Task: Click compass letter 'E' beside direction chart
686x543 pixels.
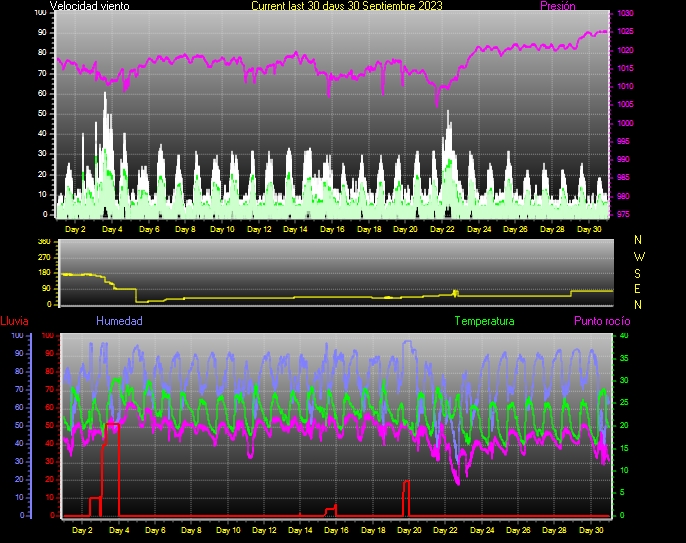Action: pyautogui.click(x=637, y=289)
